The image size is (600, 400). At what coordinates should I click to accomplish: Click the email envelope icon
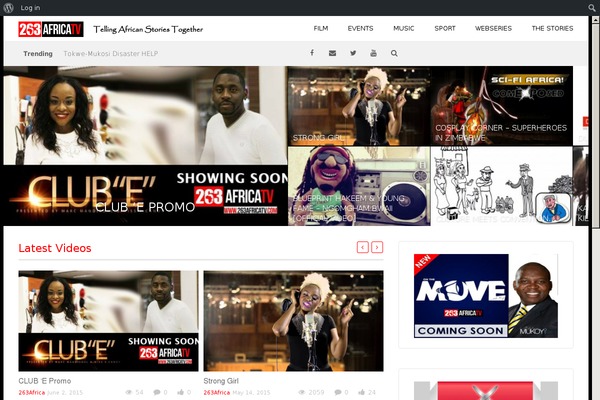pyautogui.click(x=333, y=53)
